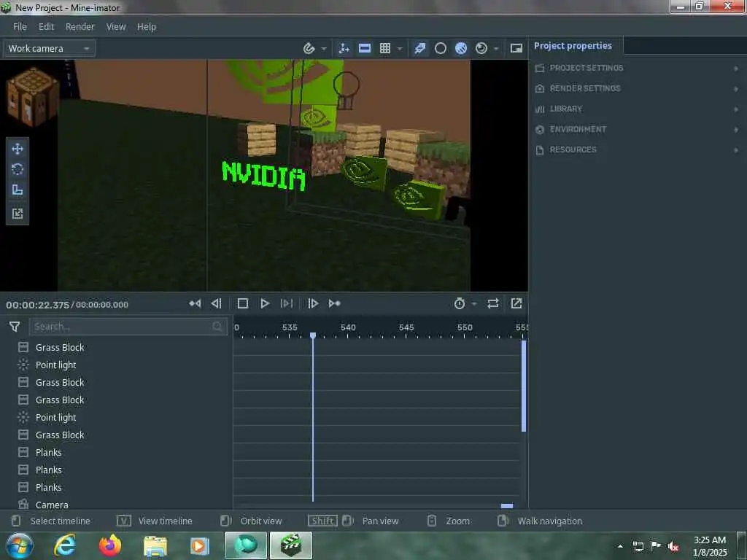
Task: Toggle the viewport grid icon
Action: (x=385, y=48)
